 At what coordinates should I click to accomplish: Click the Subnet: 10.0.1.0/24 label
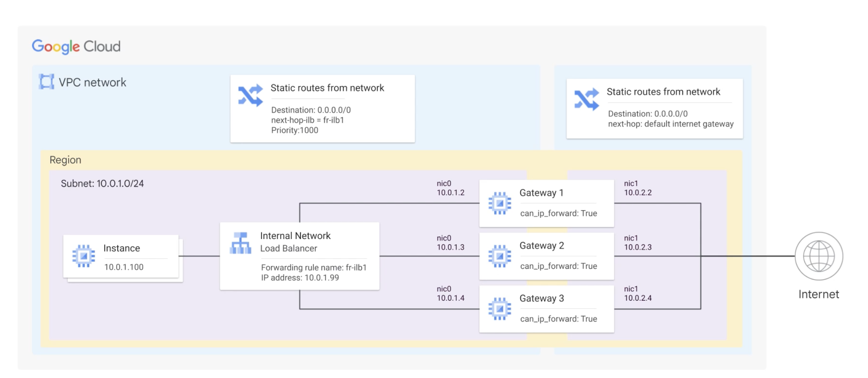tap(102, 184)
